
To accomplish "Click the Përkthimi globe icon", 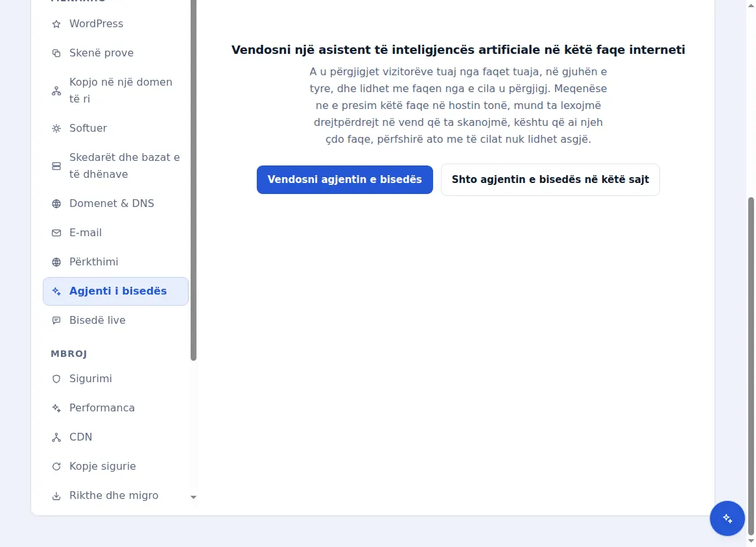I will click(x=56, y=262).
